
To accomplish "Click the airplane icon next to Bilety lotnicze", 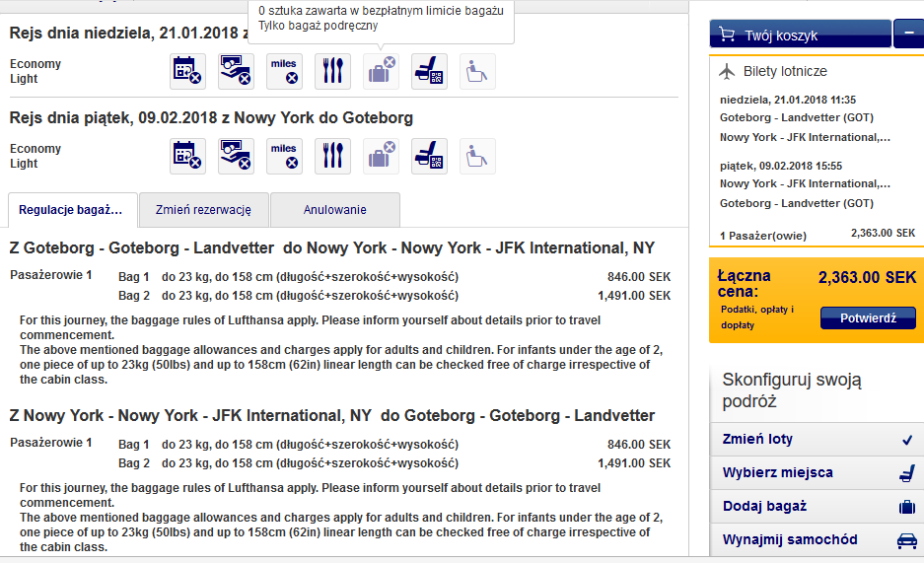I will [727, 72].
